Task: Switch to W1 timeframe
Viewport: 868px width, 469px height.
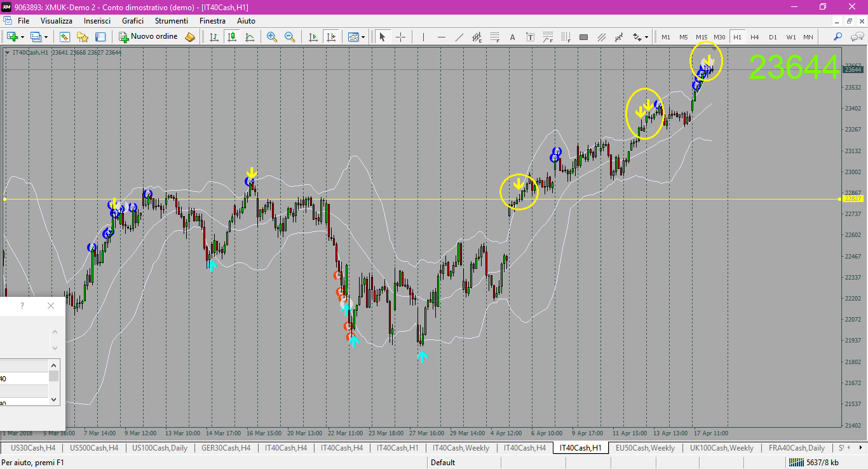Action: click(x=790, y=37)
